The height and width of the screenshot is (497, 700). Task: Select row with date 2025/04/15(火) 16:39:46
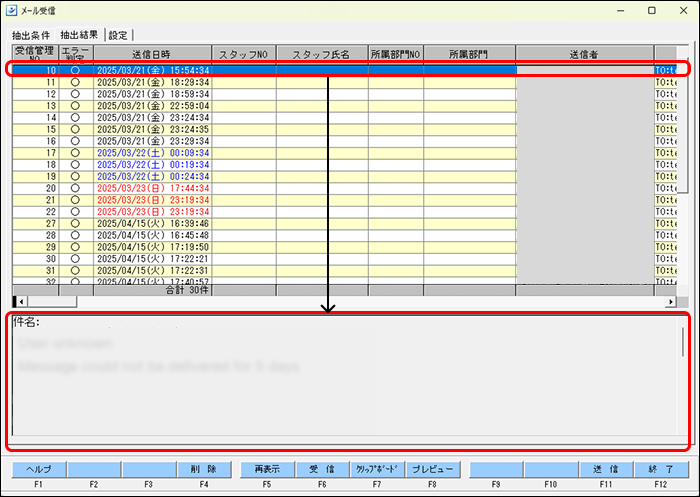345,223
